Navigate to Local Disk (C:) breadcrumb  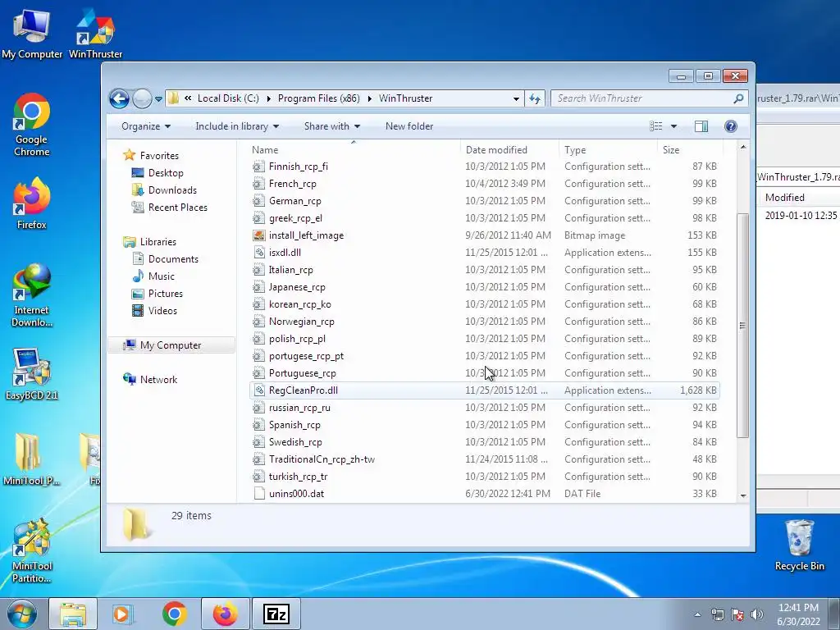pyautogui.click(x=228, y=98)
